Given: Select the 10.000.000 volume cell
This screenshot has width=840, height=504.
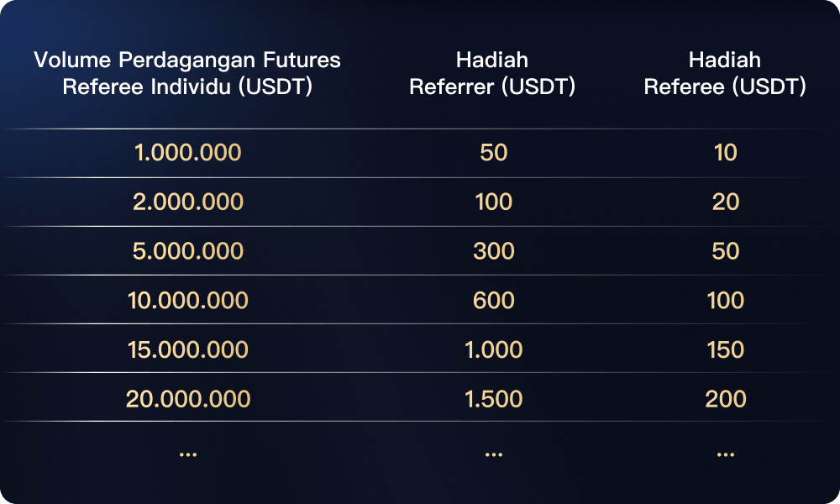Looking at the screenshot, I should (187, 300).
